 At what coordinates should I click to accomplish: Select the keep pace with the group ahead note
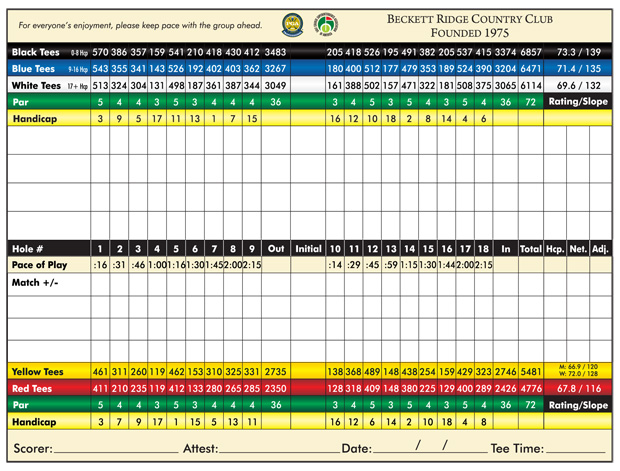point(140,25)
